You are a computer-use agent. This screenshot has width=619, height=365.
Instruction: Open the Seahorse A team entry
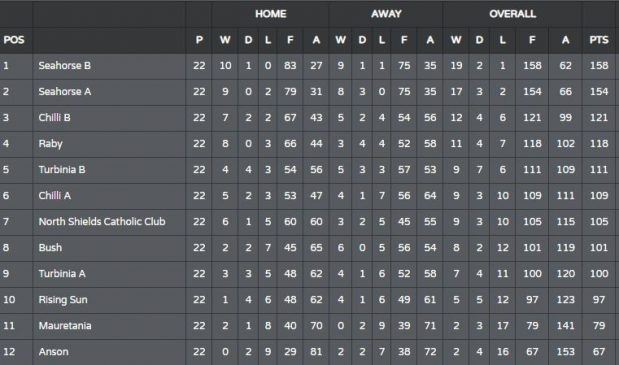pos(65,92)
